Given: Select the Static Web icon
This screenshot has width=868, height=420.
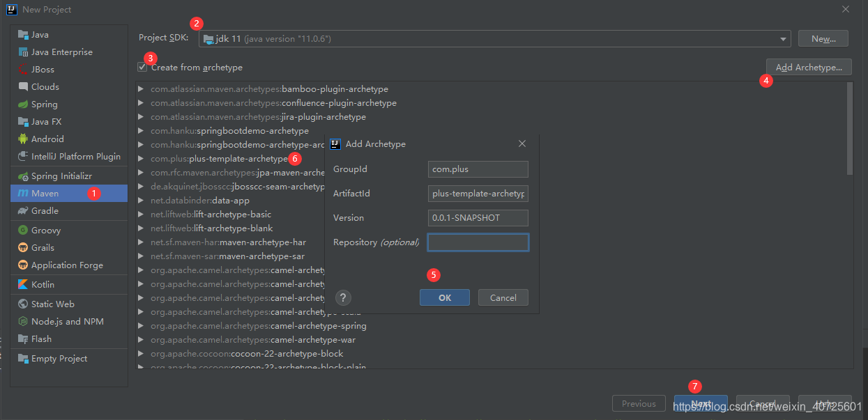Looking at the screenshot, I should pos(24,304).
